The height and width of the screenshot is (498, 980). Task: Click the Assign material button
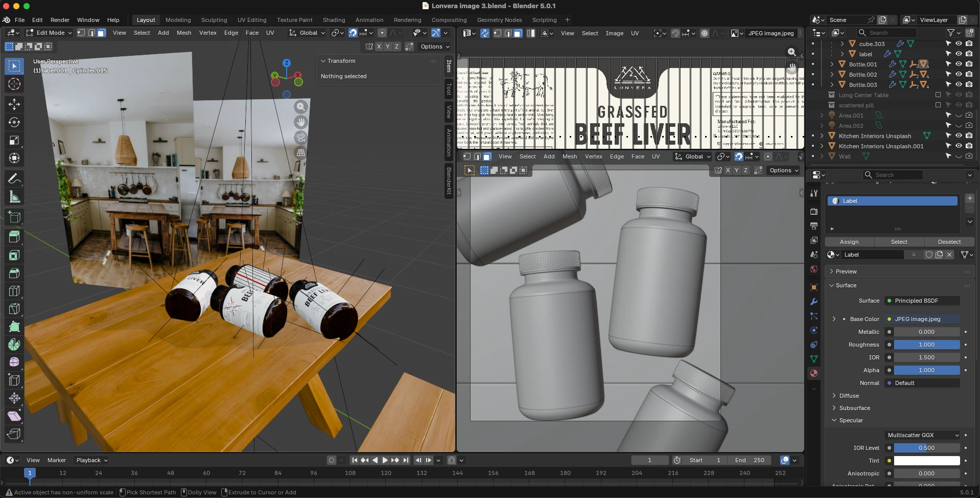tap(849, 242)
